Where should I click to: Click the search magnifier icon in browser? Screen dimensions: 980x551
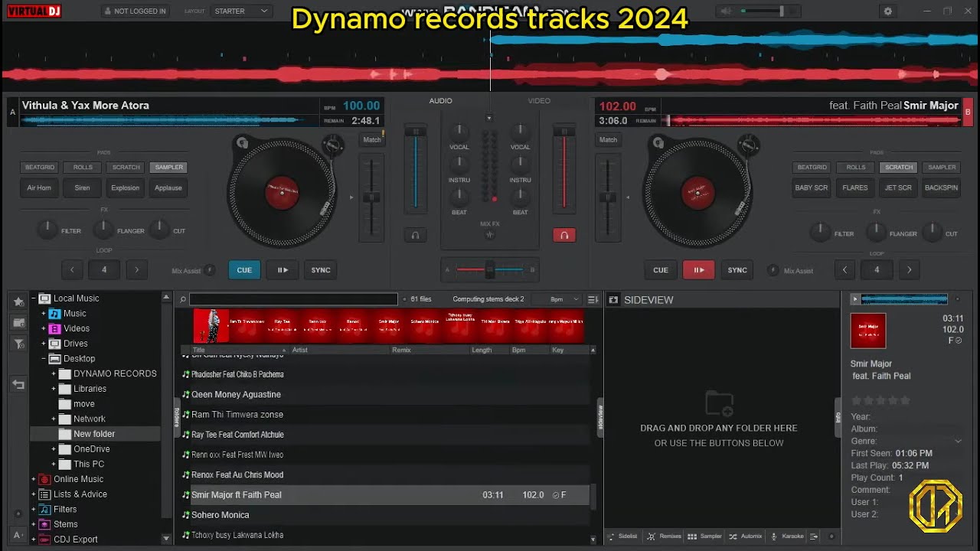(182, 299)
